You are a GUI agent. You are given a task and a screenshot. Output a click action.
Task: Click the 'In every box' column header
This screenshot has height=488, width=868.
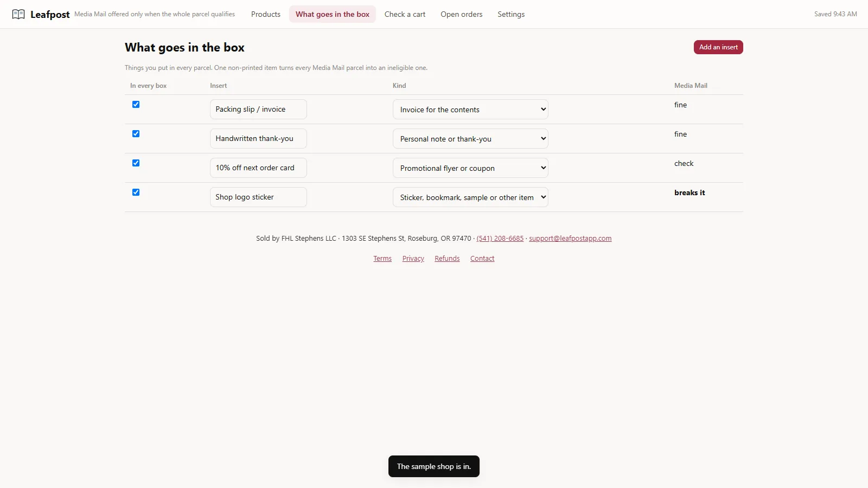[x=148, y=86]
